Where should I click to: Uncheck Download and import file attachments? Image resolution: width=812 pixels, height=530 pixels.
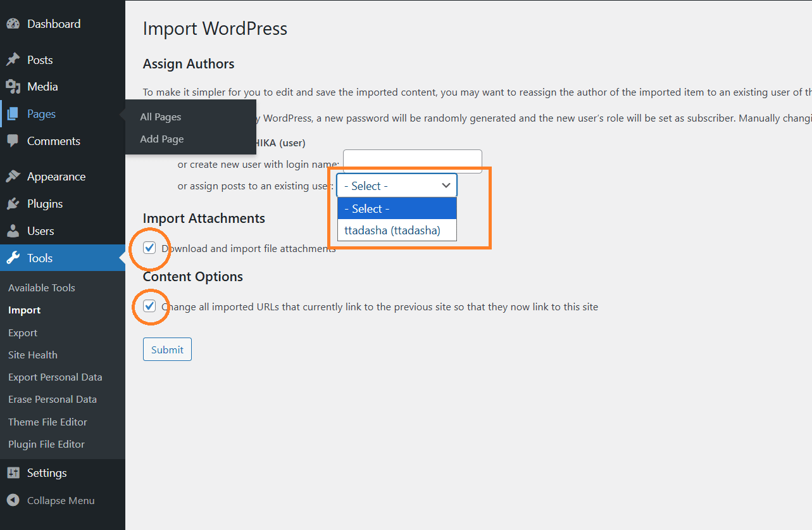[149, 248]
